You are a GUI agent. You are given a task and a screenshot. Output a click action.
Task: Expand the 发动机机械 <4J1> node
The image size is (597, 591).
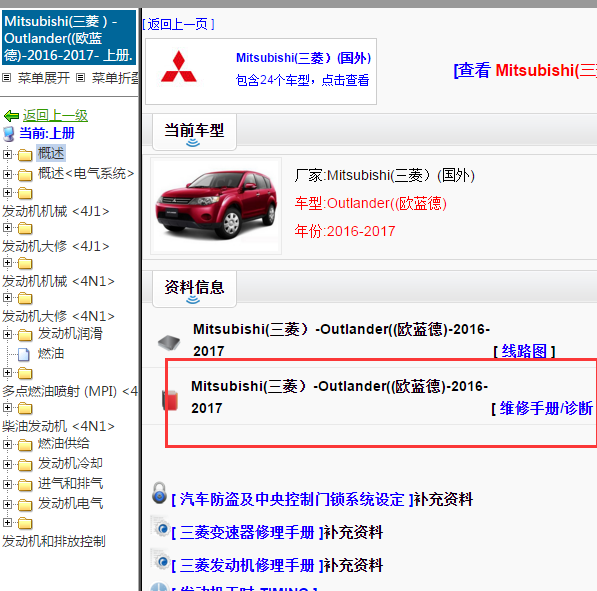(7, 192)
